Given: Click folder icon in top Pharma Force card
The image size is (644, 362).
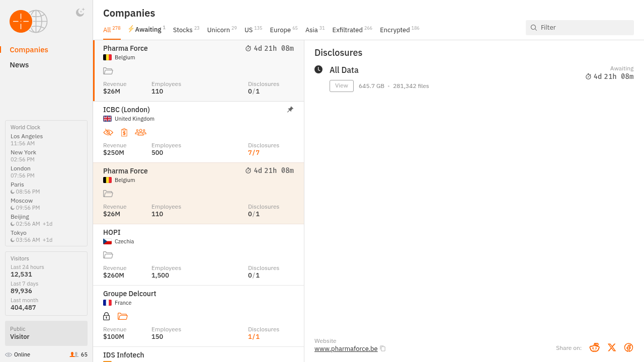Looking at the screenshot, I should point(108,71).
